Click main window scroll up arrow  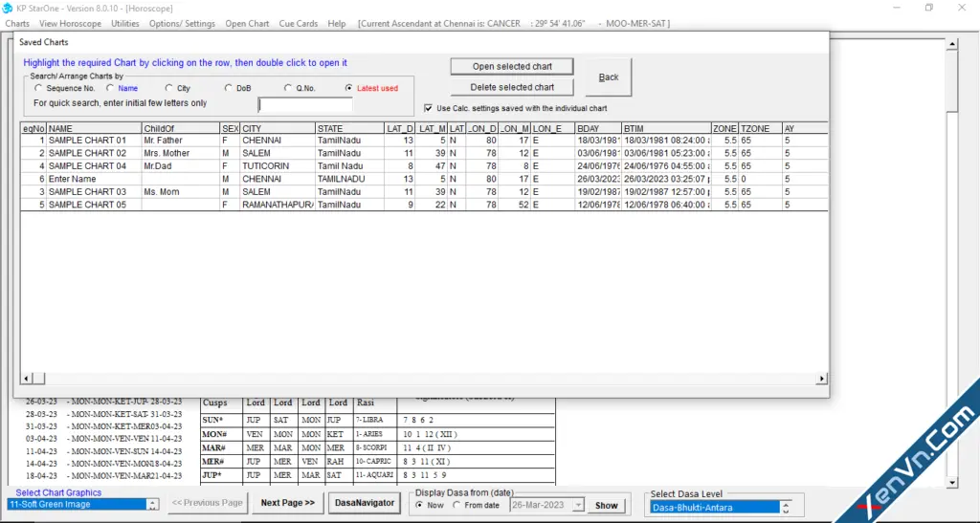tap(952, 44)
